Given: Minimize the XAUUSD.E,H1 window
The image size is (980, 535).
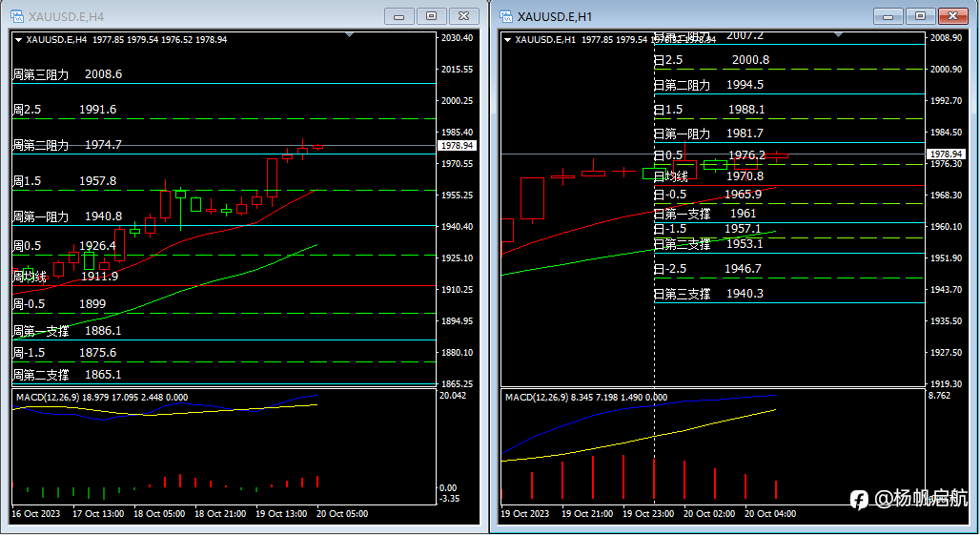Looking at the screenshot, I should tap(888, 16).
